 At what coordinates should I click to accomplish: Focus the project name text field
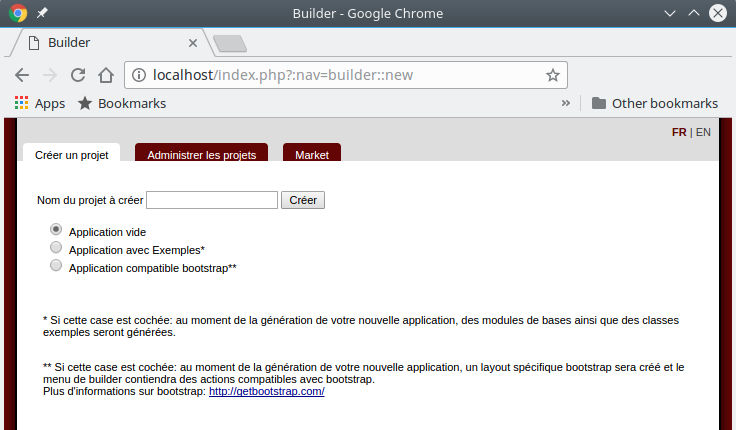212,200
